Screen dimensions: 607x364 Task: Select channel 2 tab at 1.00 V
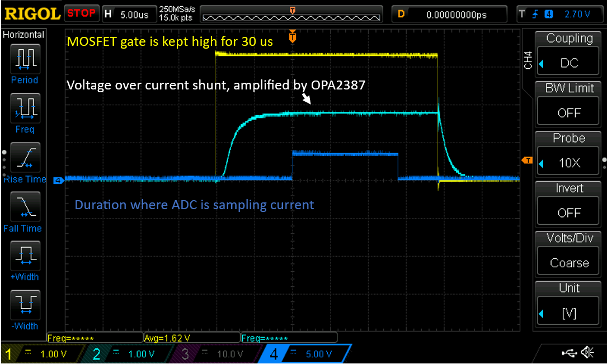(130, 353)
